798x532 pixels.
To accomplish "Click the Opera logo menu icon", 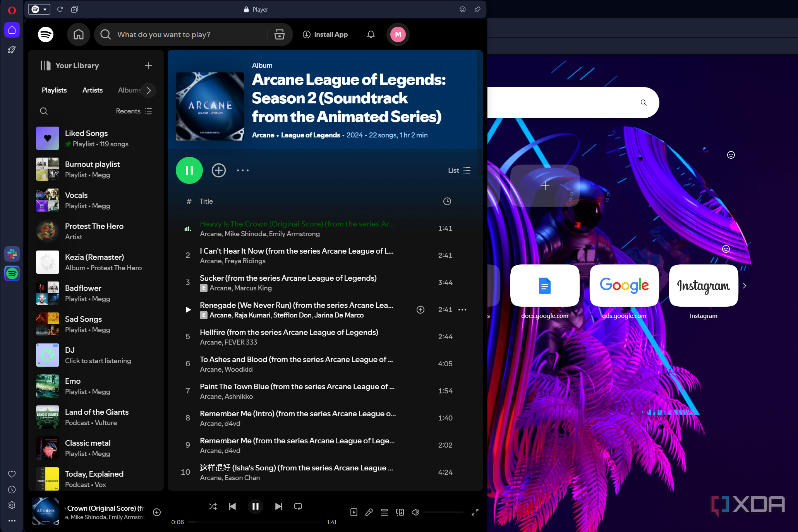I will pos(12,10).
